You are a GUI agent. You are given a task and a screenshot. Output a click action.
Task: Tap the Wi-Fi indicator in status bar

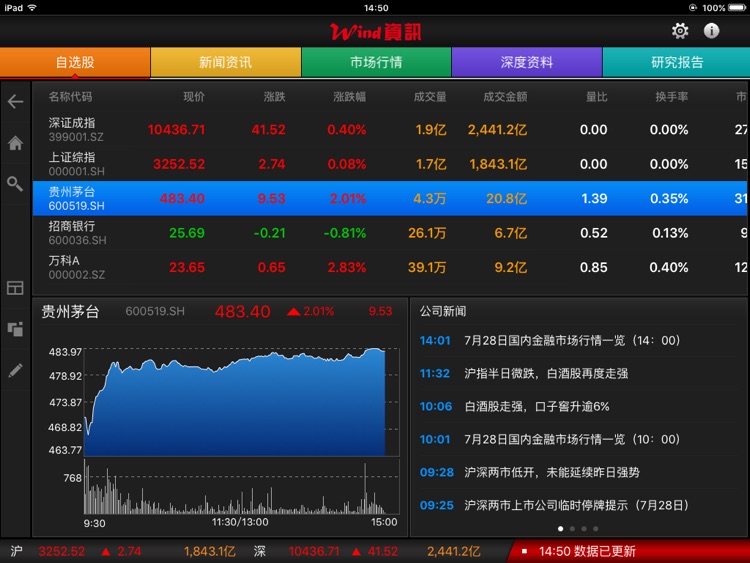click(32, 8)
